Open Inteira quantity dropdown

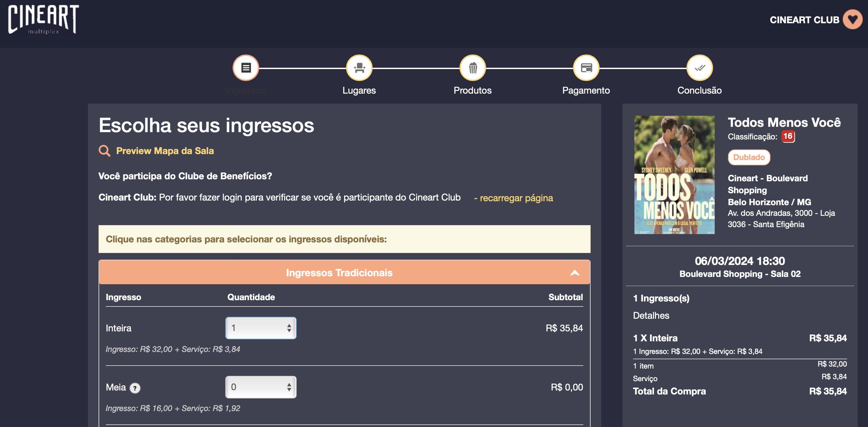(x=261, y=328)
